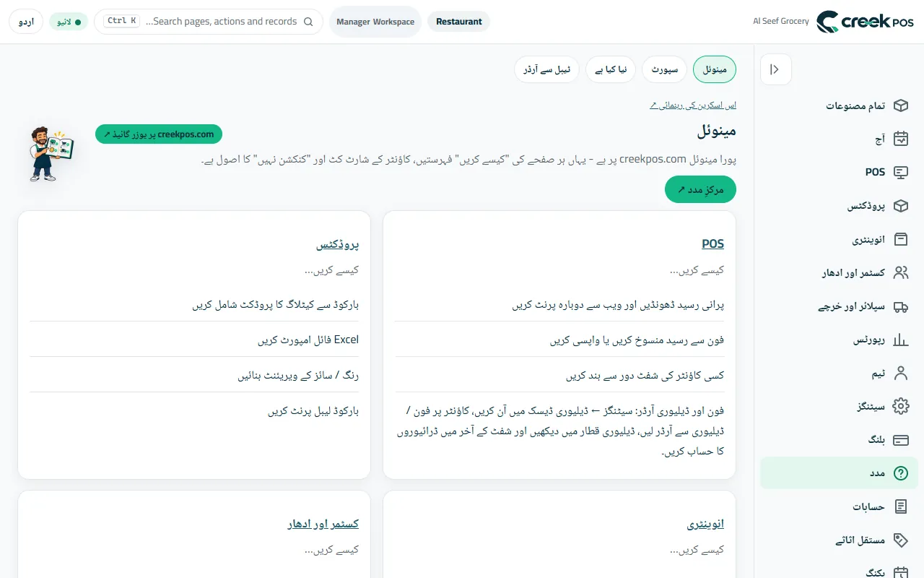924x578 pixels.
Task: Switch language using the اردو button
Action: coord(26,22)
